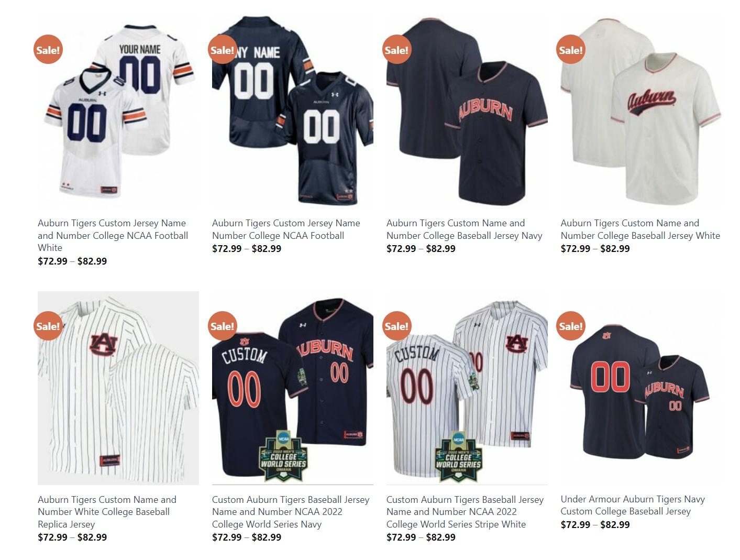The height and width of the screenshot is (560, 740).
Task: Click Sale badge on white football jersey
Action: click(48, 50)
